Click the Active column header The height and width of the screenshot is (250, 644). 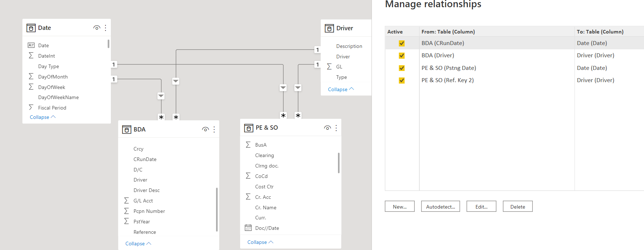[402, 32]
